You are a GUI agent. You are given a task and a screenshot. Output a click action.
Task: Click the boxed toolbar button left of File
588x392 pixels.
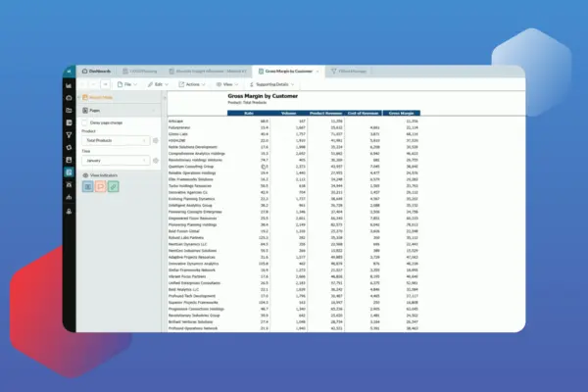point(106,84)
